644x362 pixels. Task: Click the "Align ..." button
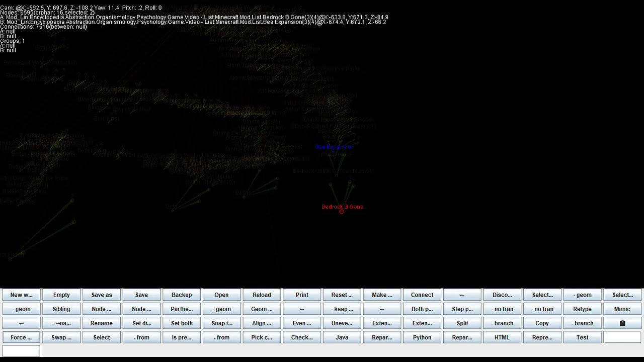point(262,323)
